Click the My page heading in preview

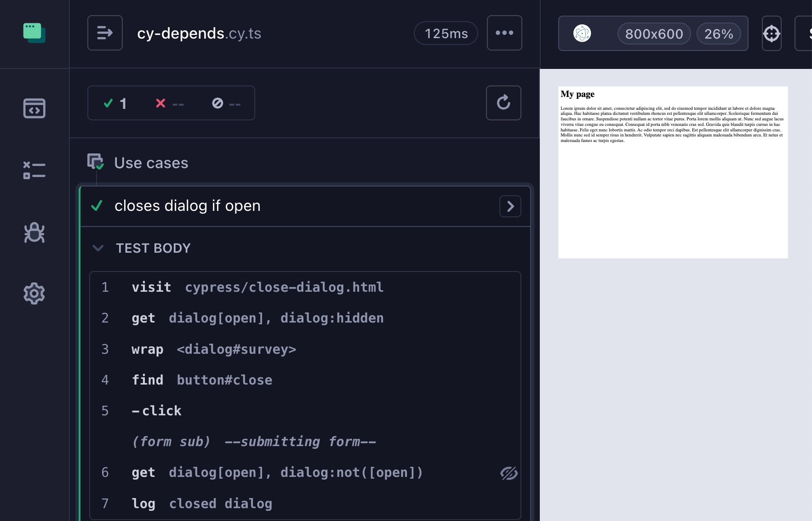578,94
